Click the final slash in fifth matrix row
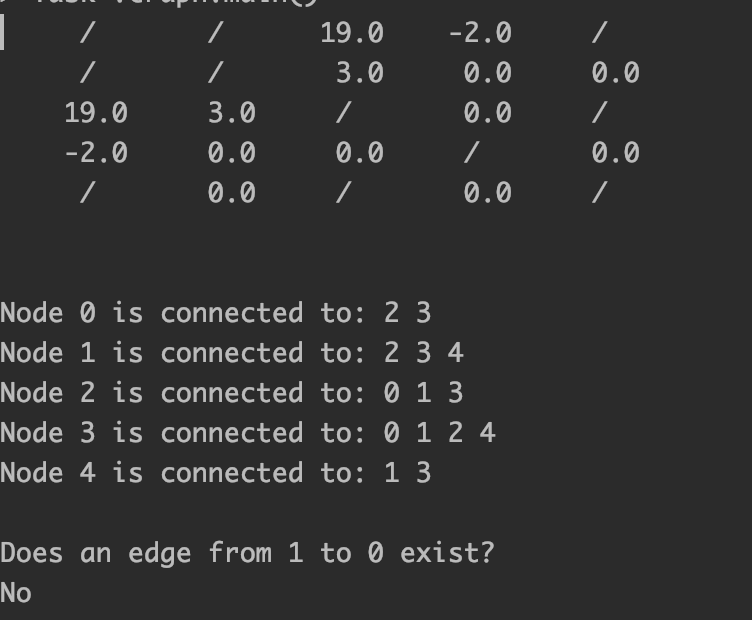 tap(599, 193)
